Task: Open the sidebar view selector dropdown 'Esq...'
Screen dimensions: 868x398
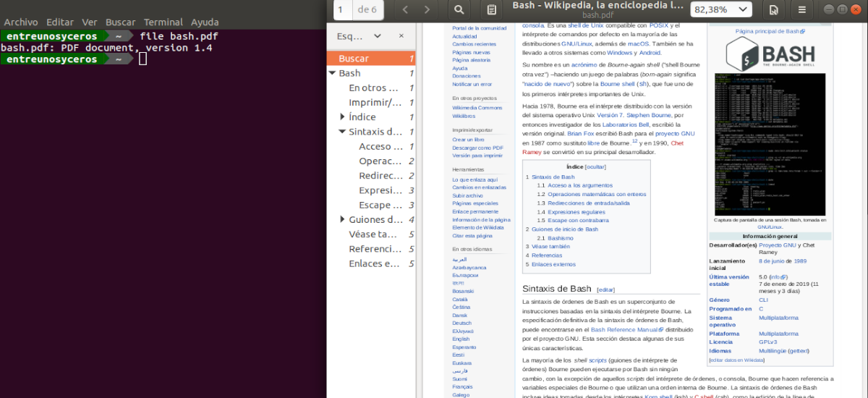Action: click(x=359, y=35)
